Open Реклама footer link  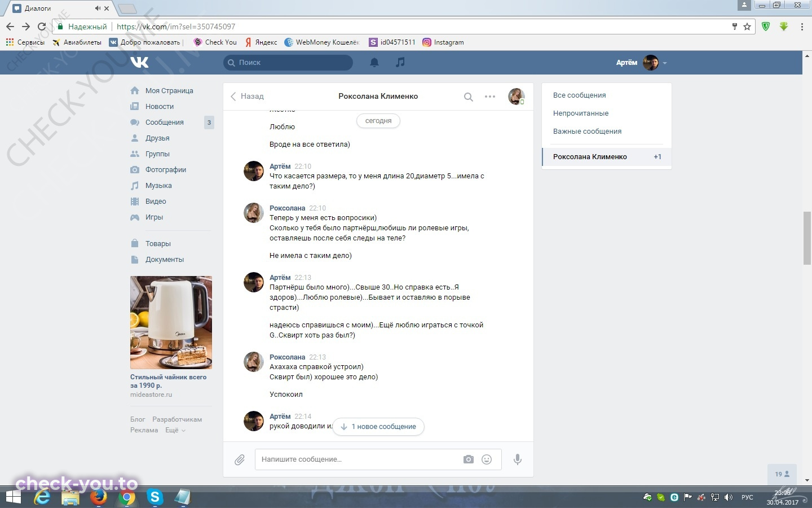click(144, 430)
